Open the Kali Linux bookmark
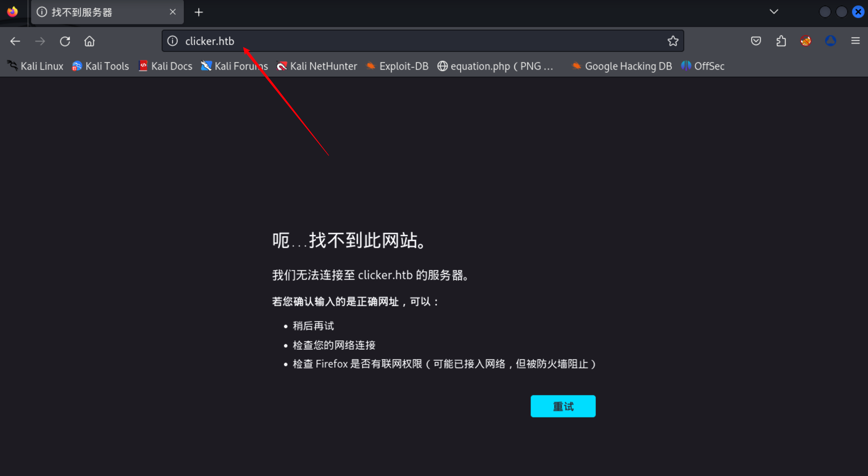The width and height of the screenshot is (868, 476). tap(35, 66)
